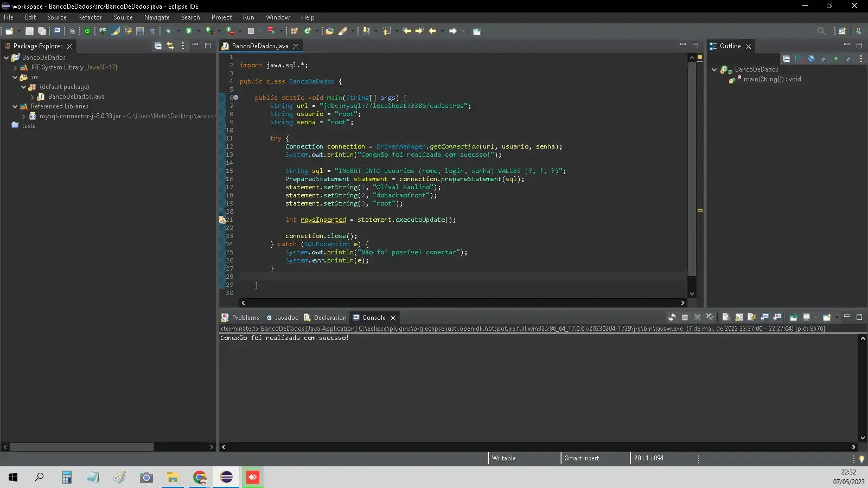Toggle Show Whitespace Characters pilcrow icon

(152, 31)
